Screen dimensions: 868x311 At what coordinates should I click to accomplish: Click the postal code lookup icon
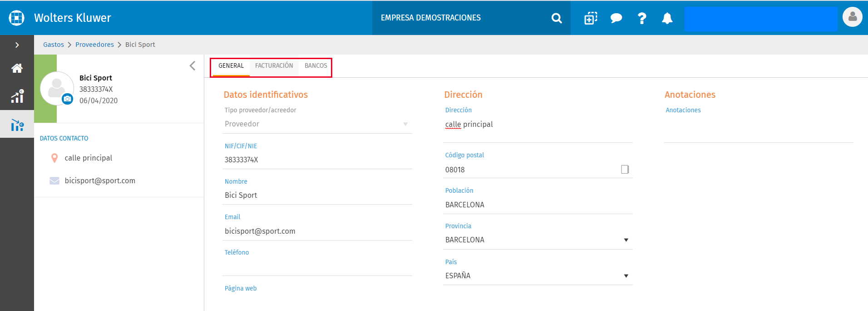point(625,169)
